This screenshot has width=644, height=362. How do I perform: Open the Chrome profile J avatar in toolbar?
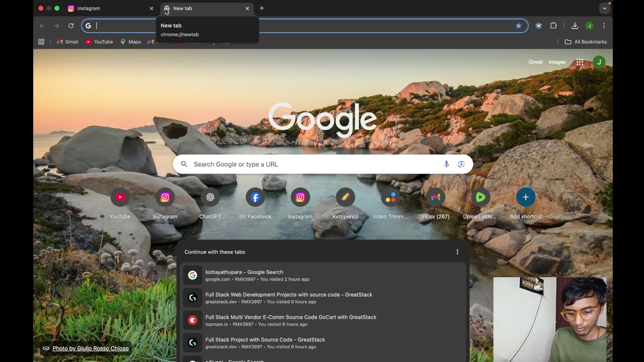pyautogui.click(x=589, y=26)
